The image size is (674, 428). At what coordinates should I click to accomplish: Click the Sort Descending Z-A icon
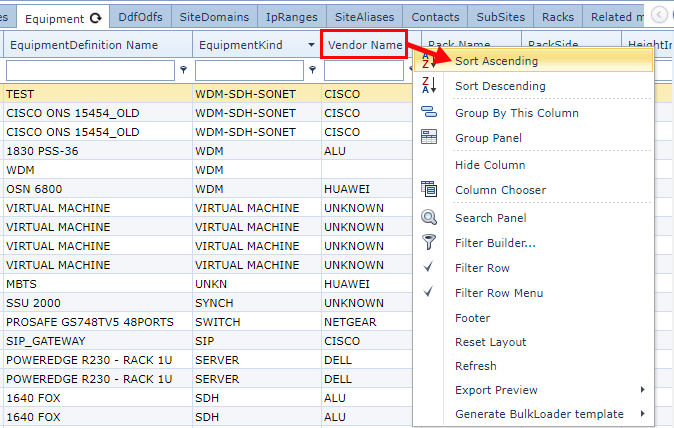[429, 86]
